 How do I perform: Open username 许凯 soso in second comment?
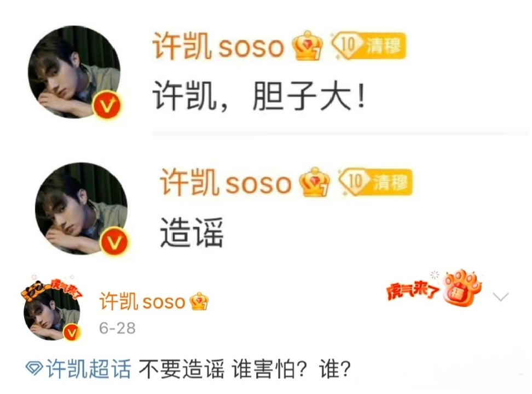click(226, 182)
